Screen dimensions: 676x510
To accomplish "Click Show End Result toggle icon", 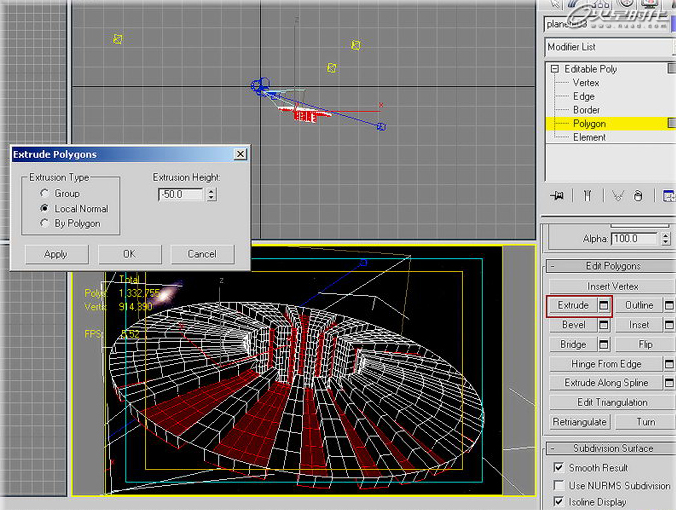I will coord(588,195).
